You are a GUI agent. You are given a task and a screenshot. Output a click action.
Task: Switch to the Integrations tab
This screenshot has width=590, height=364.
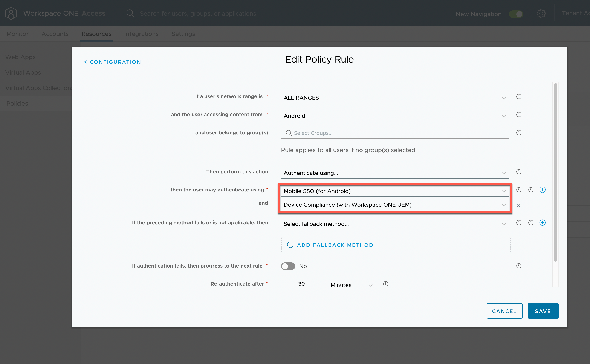click(141, 34)
